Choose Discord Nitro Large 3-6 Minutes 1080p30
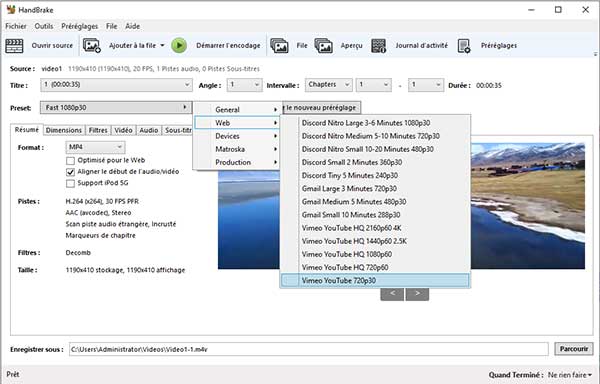 [375, 123]
